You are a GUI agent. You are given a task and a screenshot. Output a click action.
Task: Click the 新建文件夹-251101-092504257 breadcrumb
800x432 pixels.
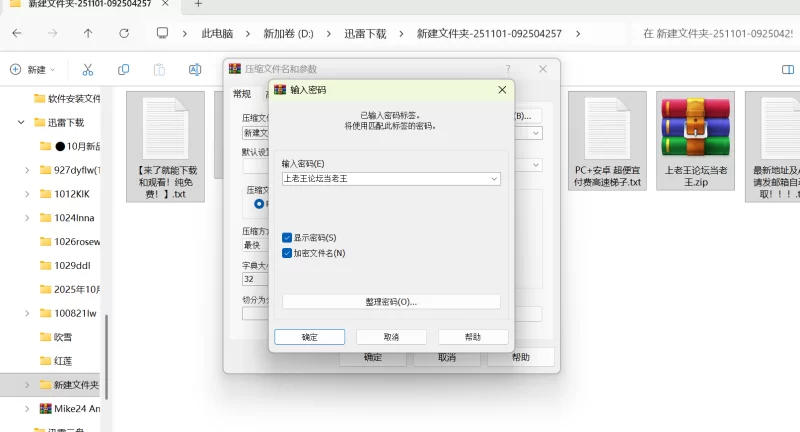489,34
